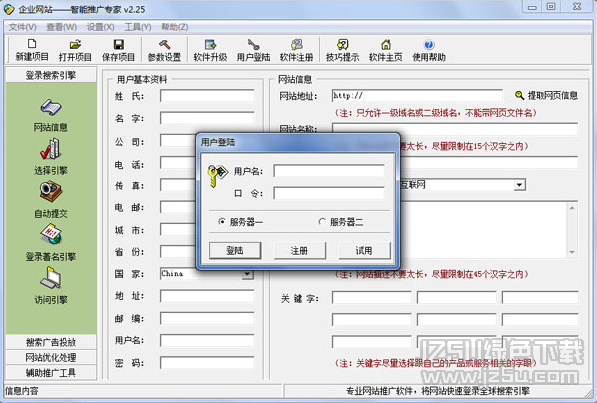Click the 新建项目 toolbar icon
The image size is (597, 403).
(x=32, y=45)
